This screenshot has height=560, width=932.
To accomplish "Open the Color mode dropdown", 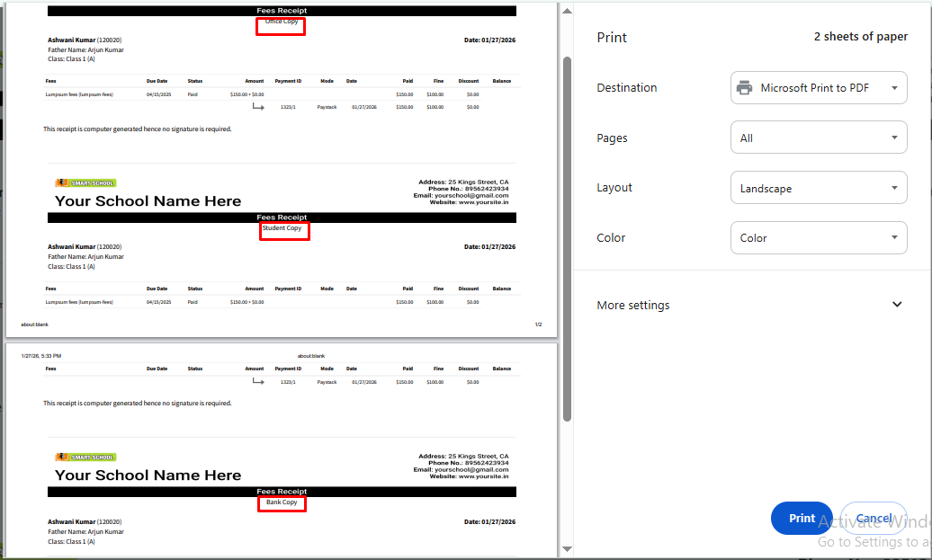I will coord(818,238).
